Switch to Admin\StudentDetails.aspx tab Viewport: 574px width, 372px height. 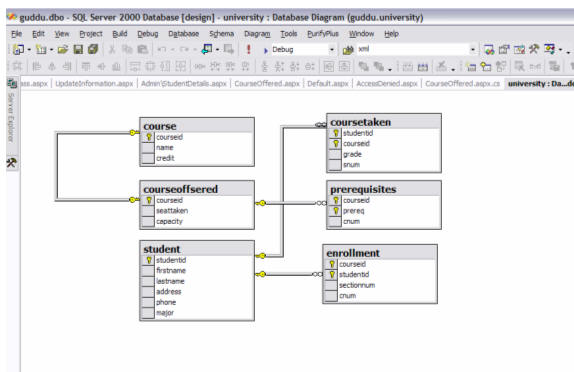point(184,83)
